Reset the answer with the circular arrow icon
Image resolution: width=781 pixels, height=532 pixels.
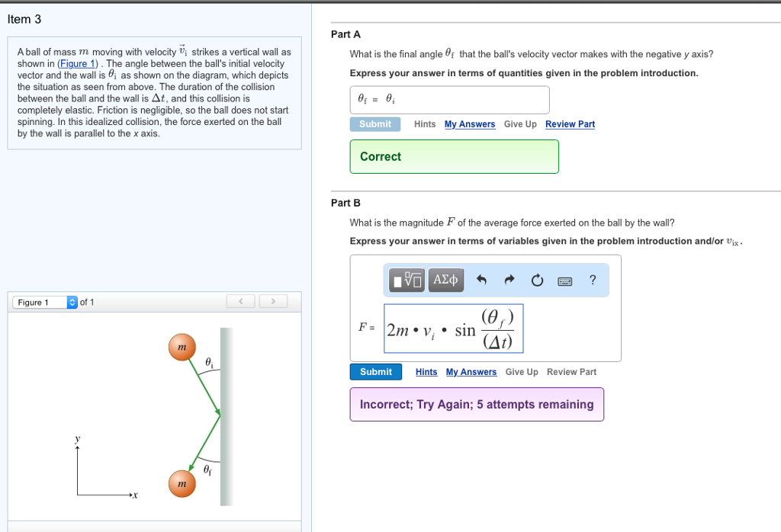point(537,280)
